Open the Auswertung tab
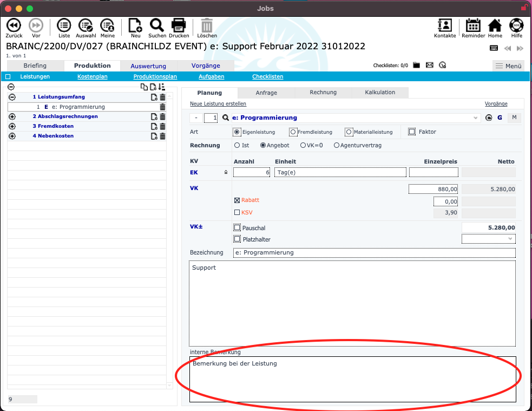Image resolution: width=532 pixels, height=411 pixels. pos(148,66)
